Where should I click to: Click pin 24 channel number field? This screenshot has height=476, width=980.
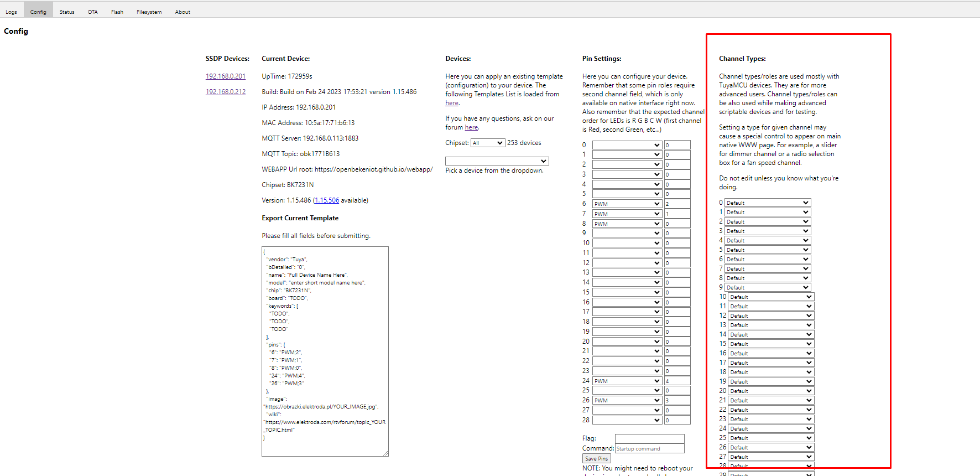click(677, 381)
